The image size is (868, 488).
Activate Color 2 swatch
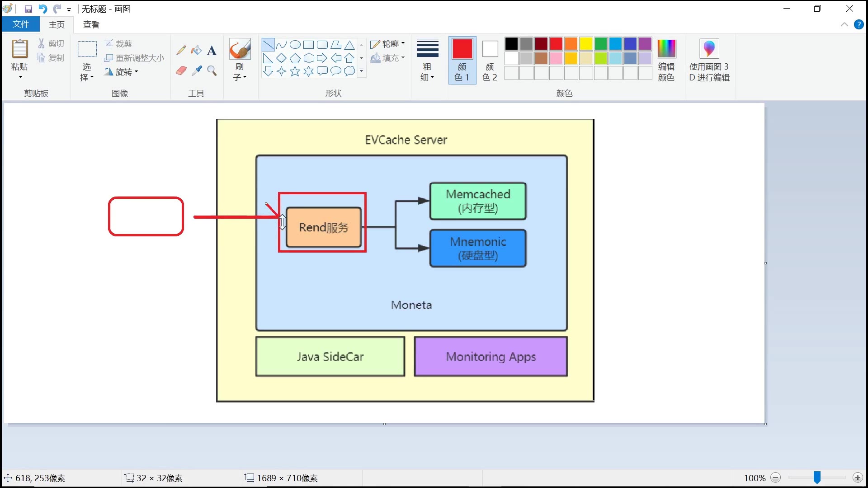click(x=490, y=60)
